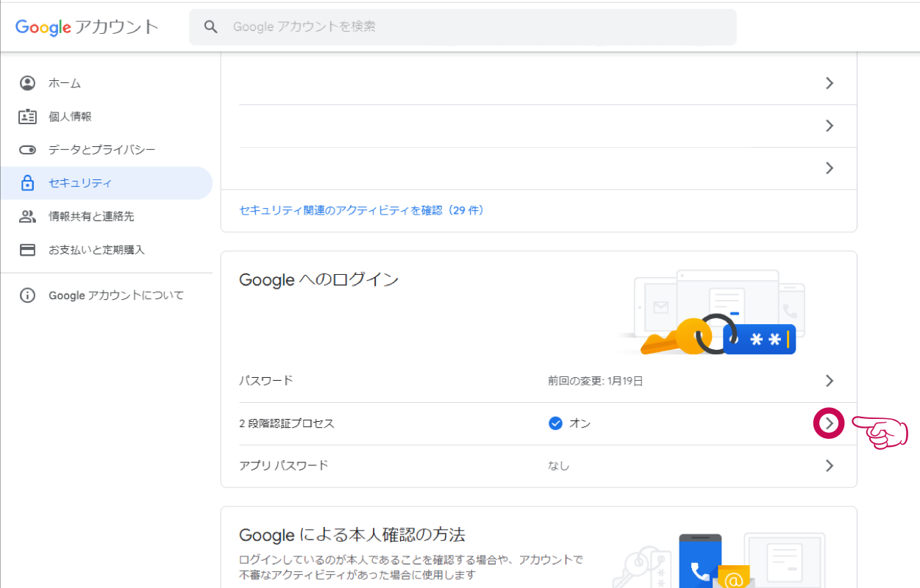Click the アプリ パスワード label
The width and height of the screenshot is (920, 588).
click(284, 465)
